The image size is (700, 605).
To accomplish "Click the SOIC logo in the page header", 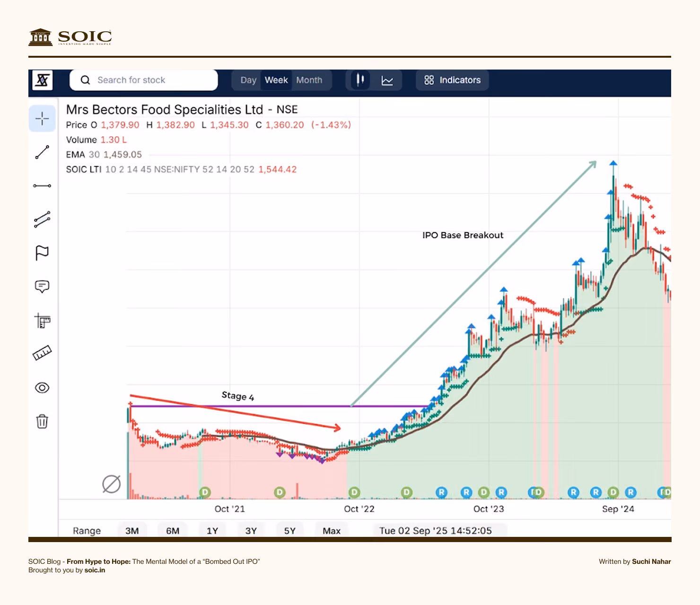I will [x=70, y=37].
